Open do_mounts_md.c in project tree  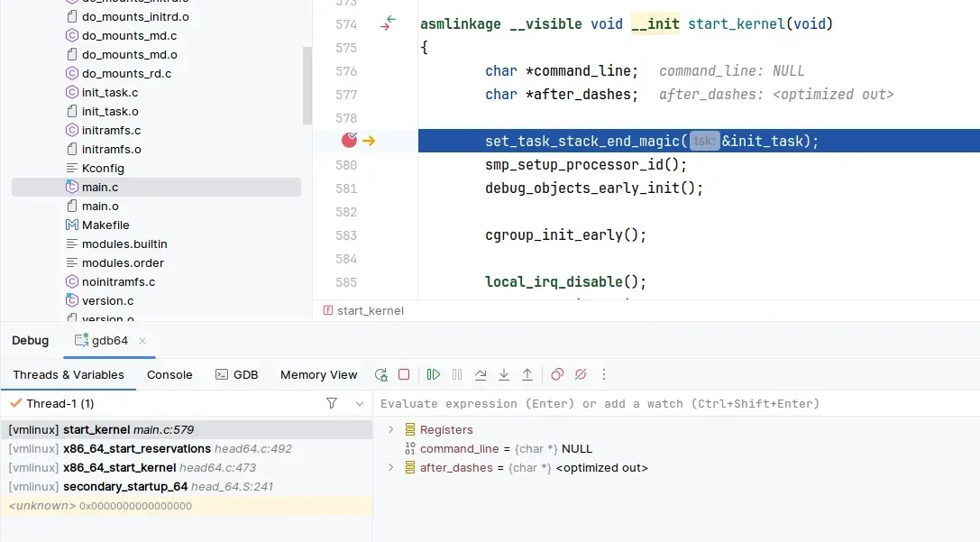click(x=130, y=36)
